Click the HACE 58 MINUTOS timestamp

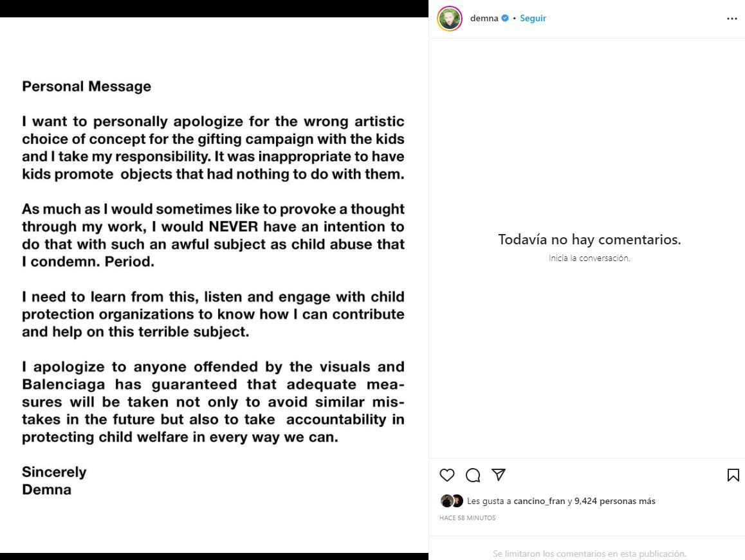(468, 518)
